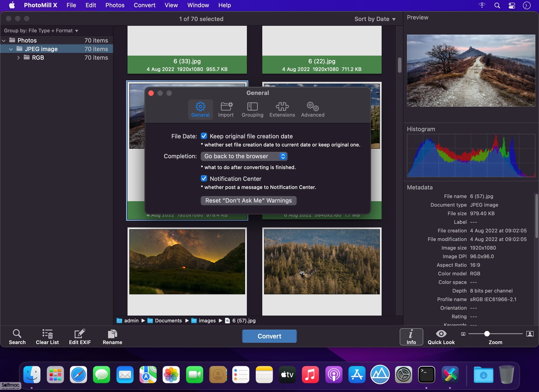Switch to the Advanced preferences tab
The image size is (539, 392).
(312, 109)
